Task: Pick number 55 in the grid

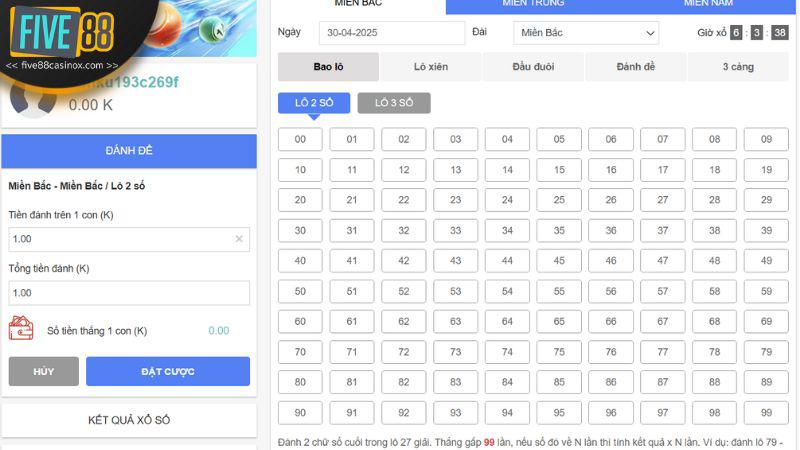Action: coord(559,291)
